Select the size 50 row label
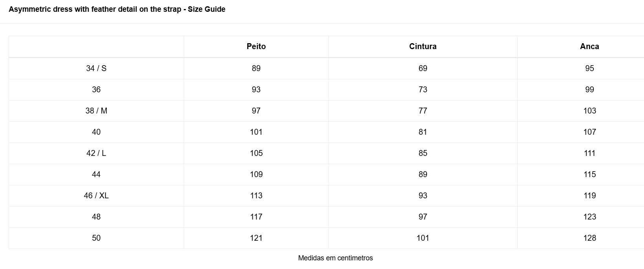Viewport: 644px width, 269px height. (x=96, y=238)
